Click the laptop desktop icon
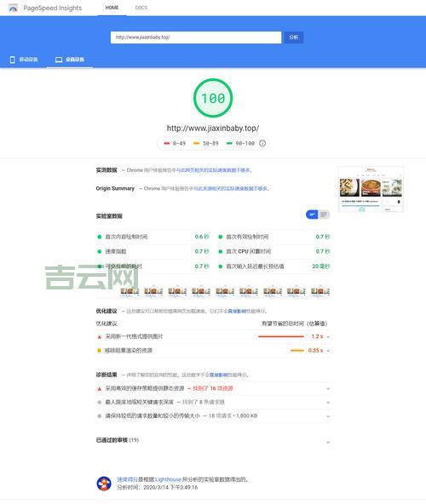This screenshot has width=426, height=504. tap(59, 60)
